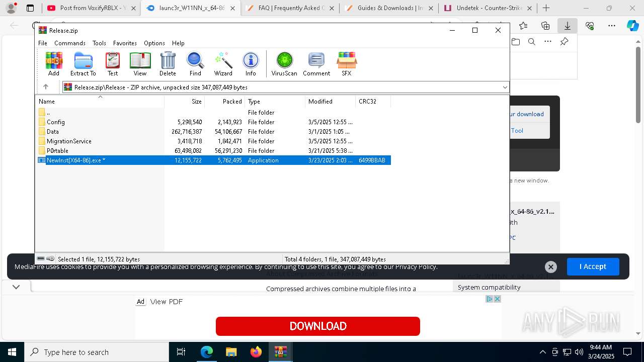Open the browser profile icon
This screenshot has height=362, width=644.
coord(11,8)
